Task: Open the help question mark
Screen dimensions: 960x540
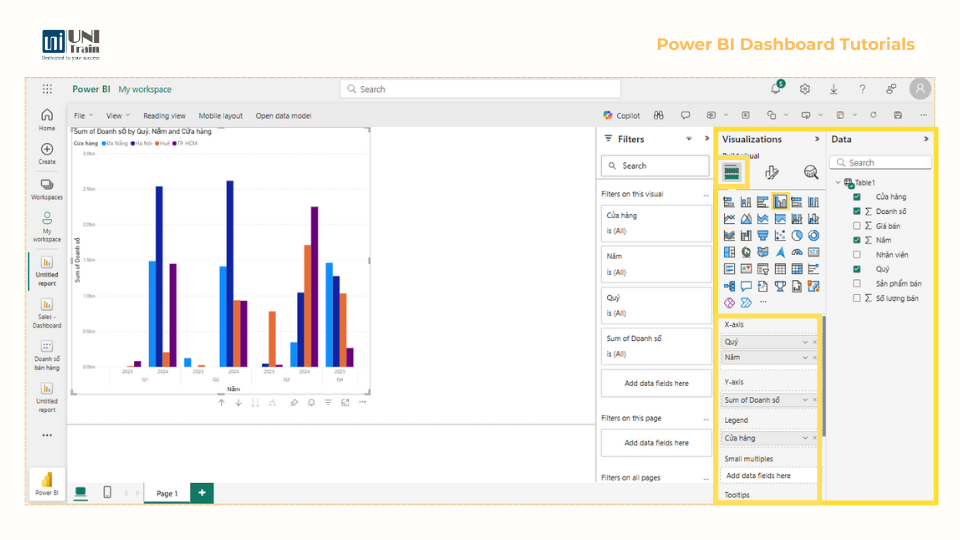Action: coord(862,89)
